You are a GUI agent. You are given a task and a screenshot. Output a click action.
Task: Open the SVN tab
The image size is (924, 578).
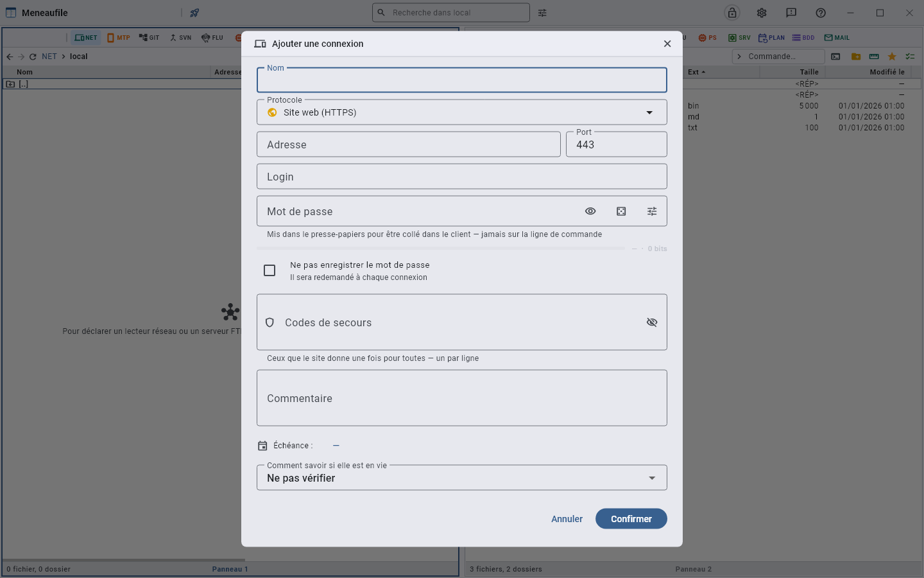tap(180, 38)
